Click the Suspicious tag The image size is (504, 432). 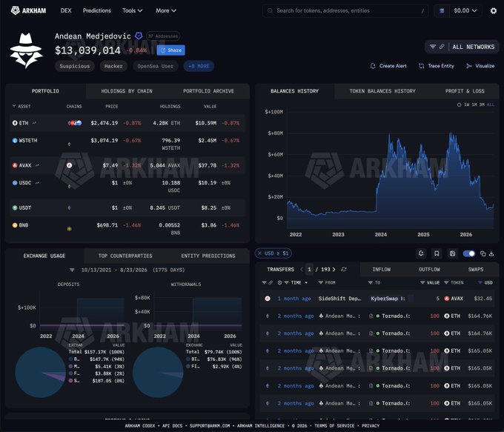tap(75, 66)
